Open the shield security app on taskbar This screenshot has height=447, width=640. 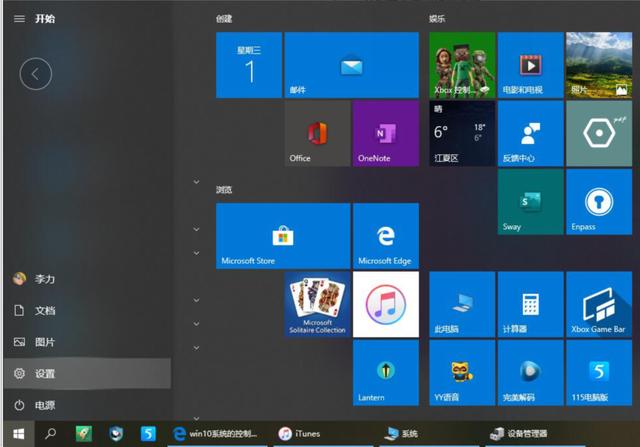116,434
